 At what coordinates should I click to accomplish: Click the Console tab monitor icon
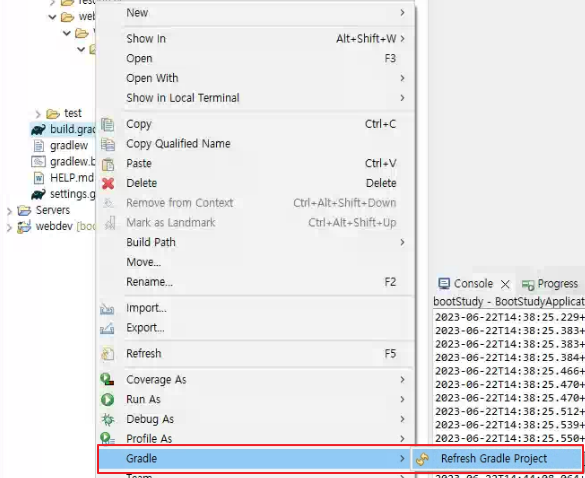click(444, 284)
